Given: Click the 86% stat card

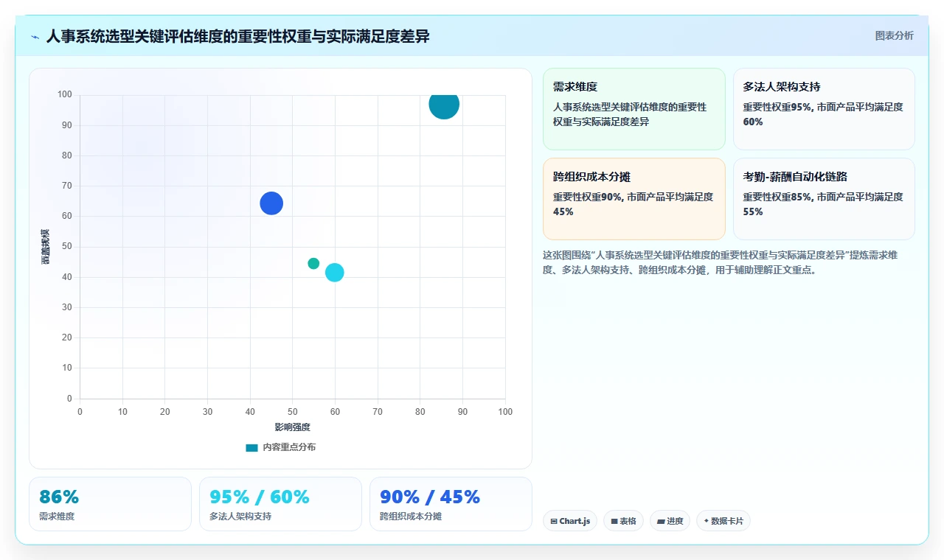Looking at the screenshot, I should point(110,504).
